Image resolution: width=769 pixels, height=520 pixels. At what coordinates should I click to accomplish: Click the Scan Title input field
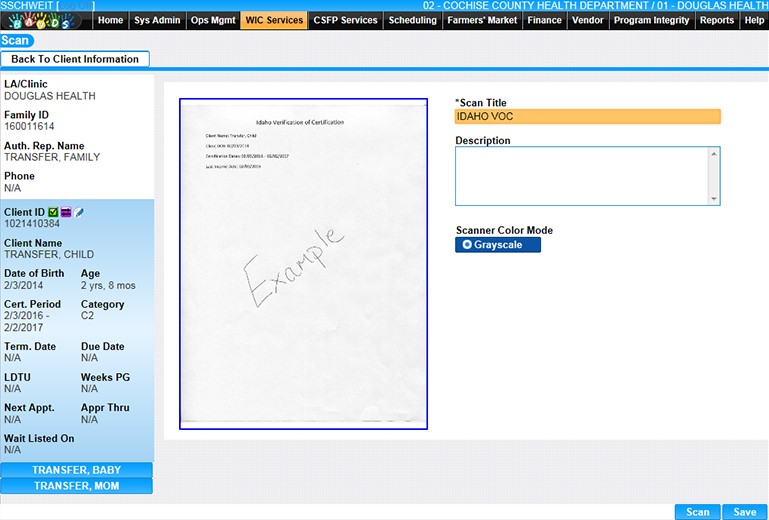tap(587, 116)
